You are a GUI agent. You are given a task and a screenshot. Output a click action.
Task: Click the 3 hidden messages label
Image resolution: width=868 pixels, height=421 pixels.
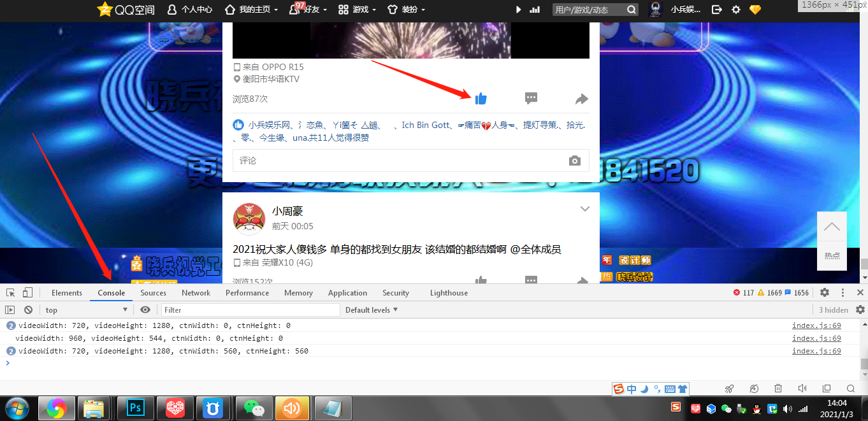834,310
